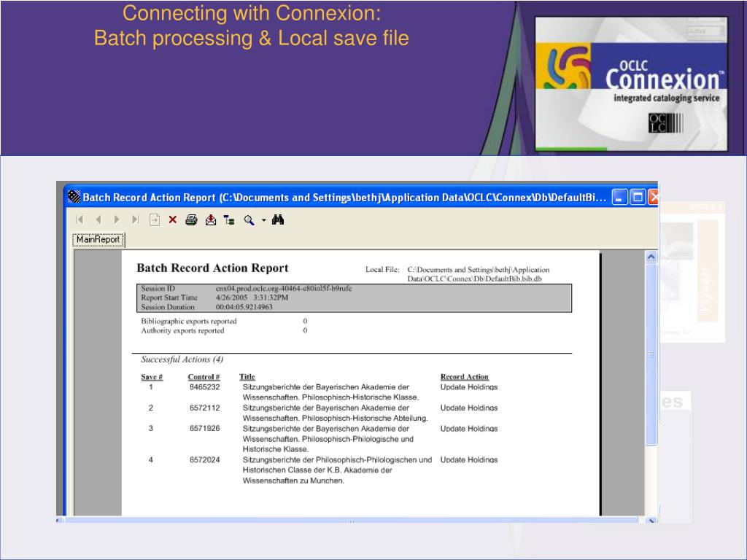This screenshot has width=747, height=560.
Task: Click the "Session Duration" label
Action: click(x=168, y=307)
